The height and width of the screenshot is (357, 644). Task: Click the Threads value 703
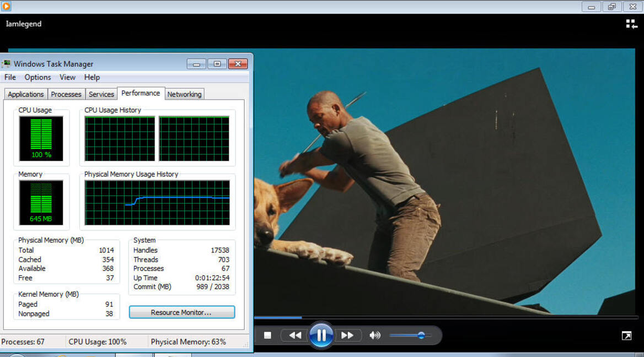tap(224, 259)
